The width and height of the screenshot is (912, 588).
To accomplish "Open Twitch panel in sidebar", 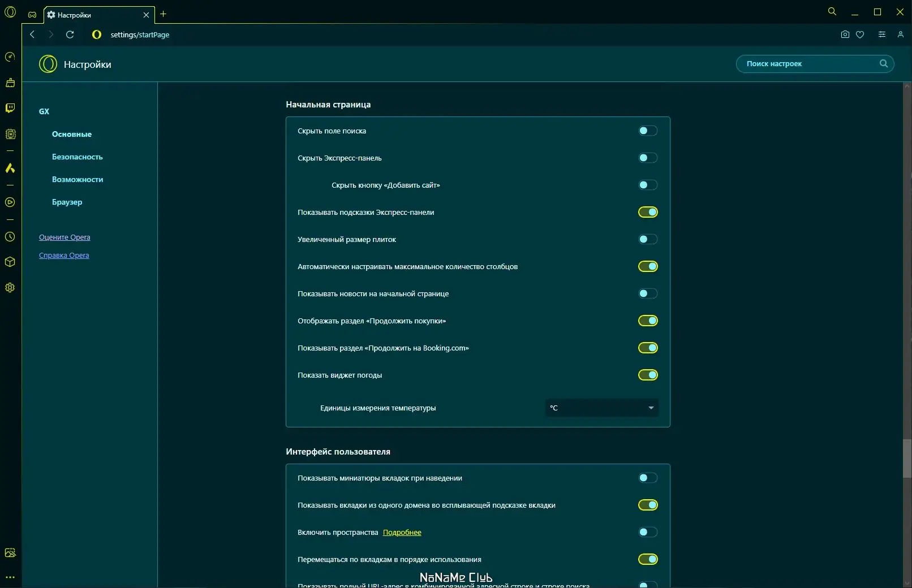I will 10,108.
